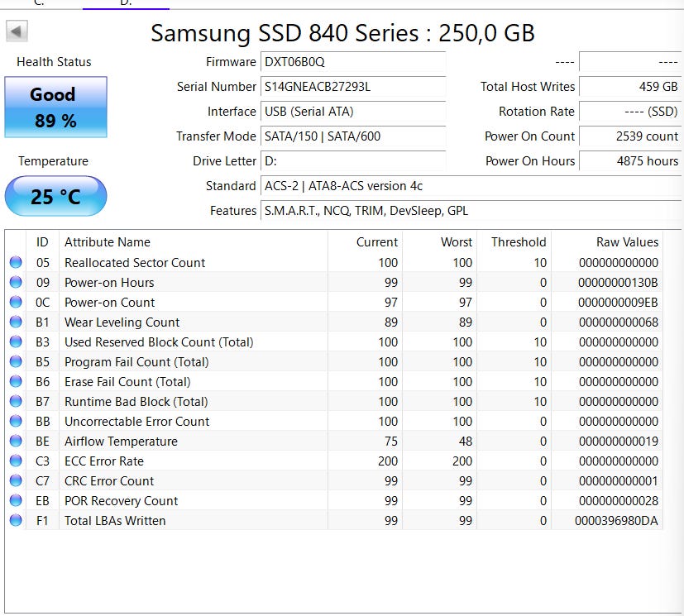684x616 pixels.
Task: Click the Attribute Name column header
Action: click(x=108, y=242)
